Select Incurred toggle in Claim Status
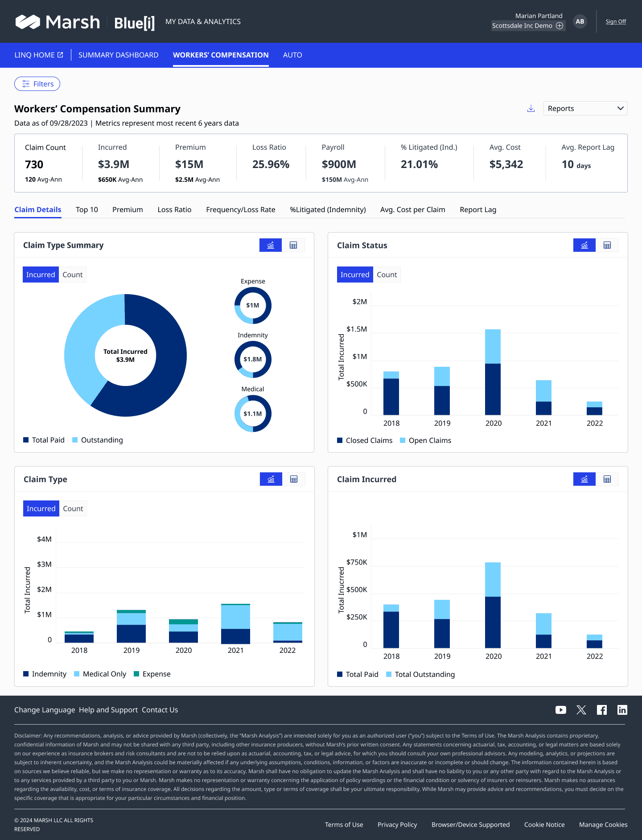This screenshot has width=642, height=840. (x=355, y=275)
